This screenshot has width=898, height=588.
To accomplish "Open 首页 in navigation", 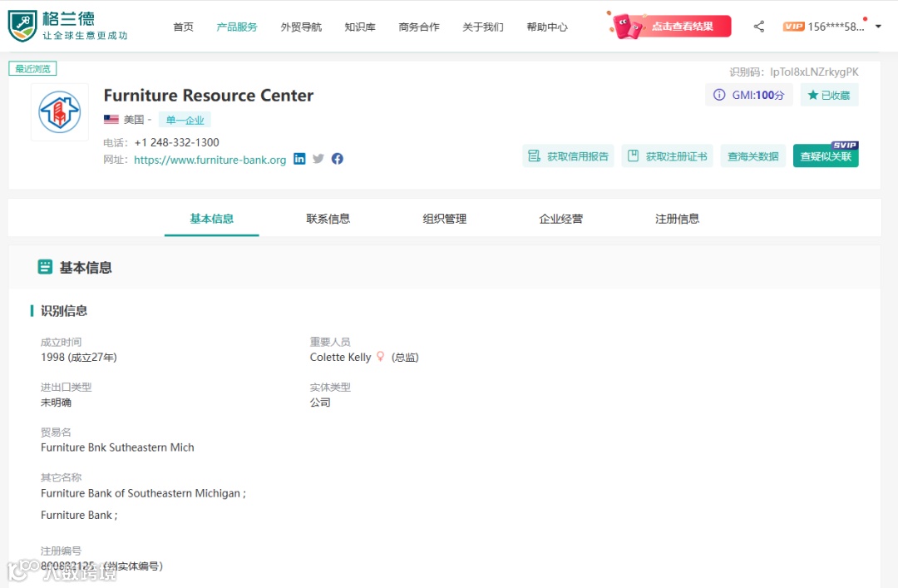I will (x=183, y=27).
